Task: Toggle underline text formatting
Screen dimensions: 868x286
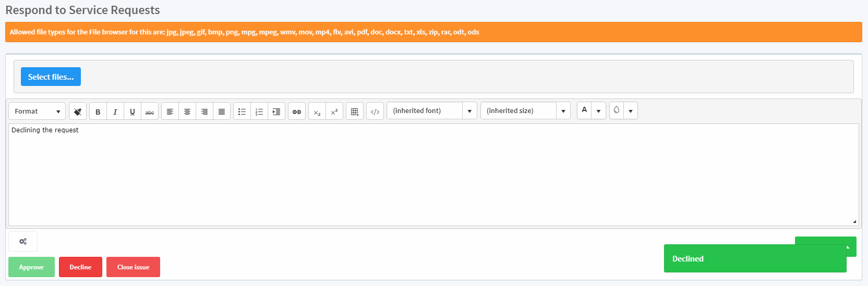Action: pyautogui.click(x=132, y=111)
